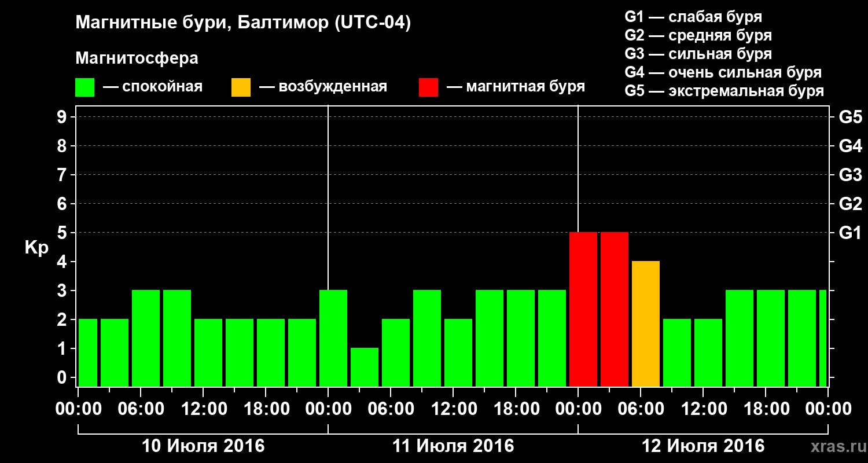Viewport: 868px width, 463px height.
Task: Click the '— магнитная буря' legend label
Action: point(516,87)
